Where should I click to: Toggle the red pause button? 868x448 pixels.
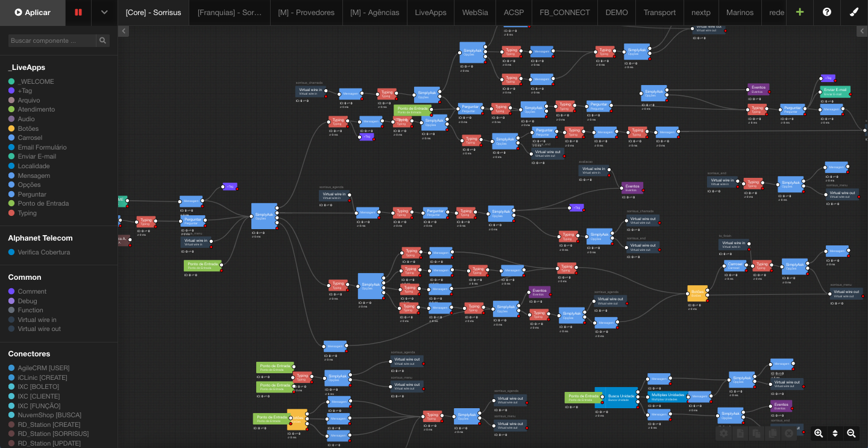coord(78,12)
